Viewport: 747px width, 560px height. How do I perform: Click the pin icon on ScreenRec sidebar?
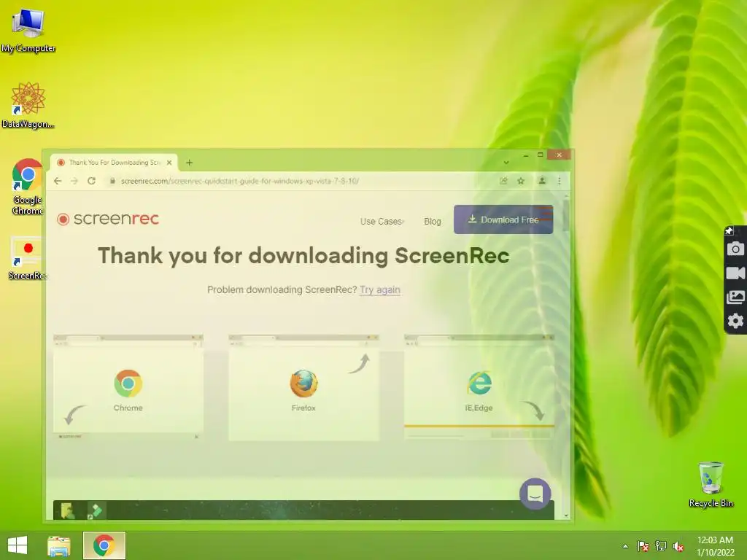click(729, 231)
